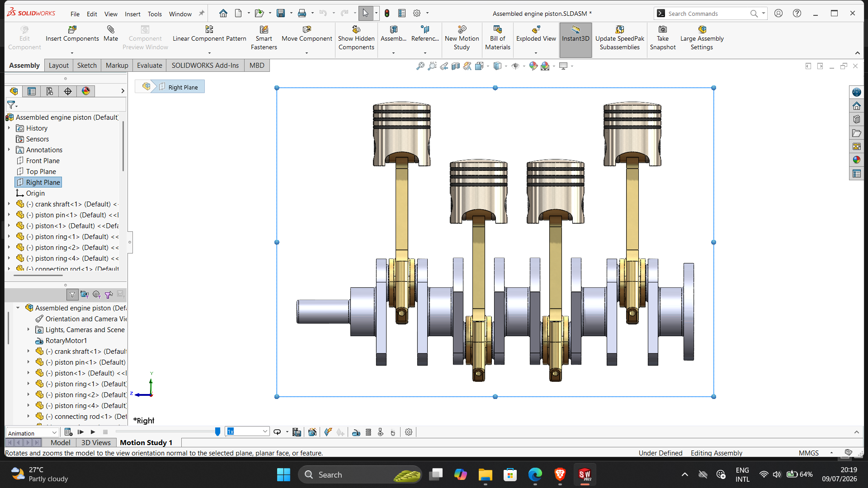Viewport: 868px width, 488px height.
Task: Open DisplayManager appearance tab icon
Action: [x=85, y=91]
